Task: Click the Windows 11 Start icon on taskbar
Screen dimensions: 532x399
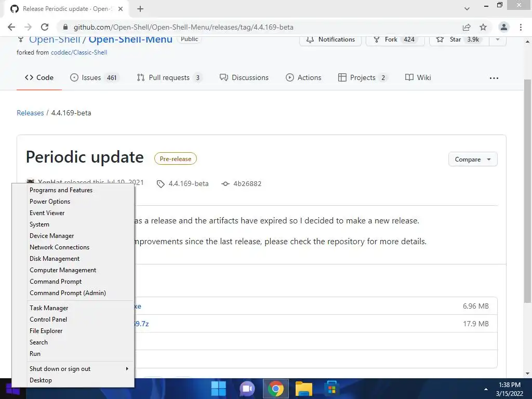Action: tap(219, 389)
